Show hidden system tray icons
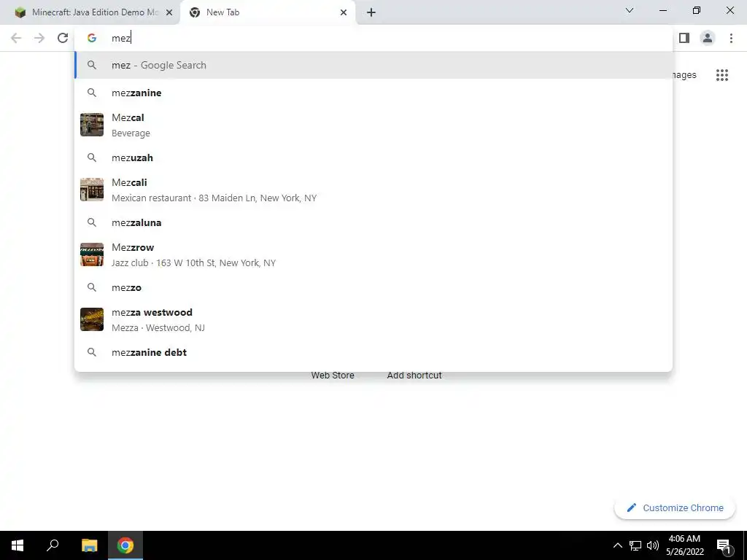The width and height of the screenshot is (747, 560). (x=617, y=545)
